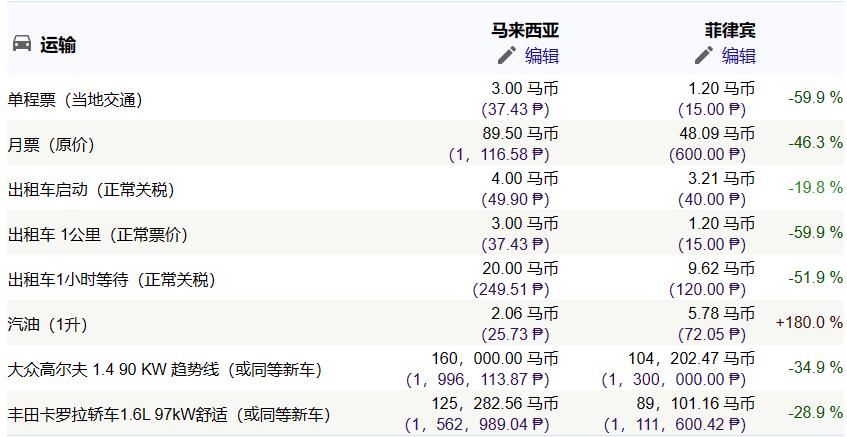
Task: Click the (25.73 ₱) peso amount
Action: (x=515, y=335)
